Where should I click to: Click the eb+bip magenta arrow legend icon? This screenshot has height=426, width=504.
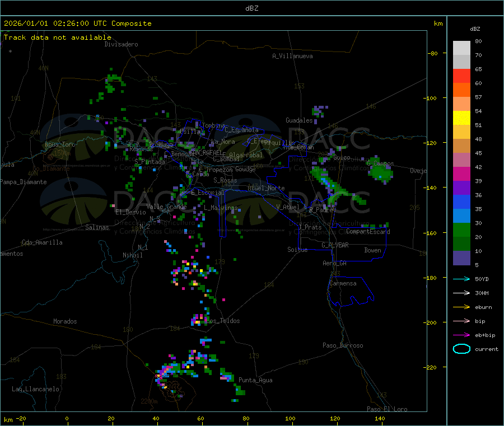(x=461, y=335)
